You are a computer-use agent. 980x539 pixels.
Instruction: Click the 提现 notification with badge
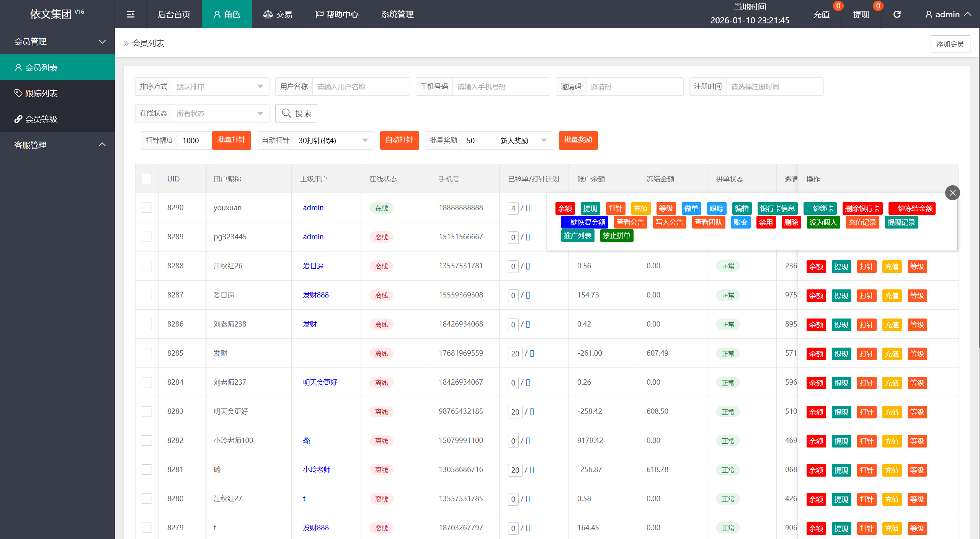pyautogui.click(x=861, y=14)
